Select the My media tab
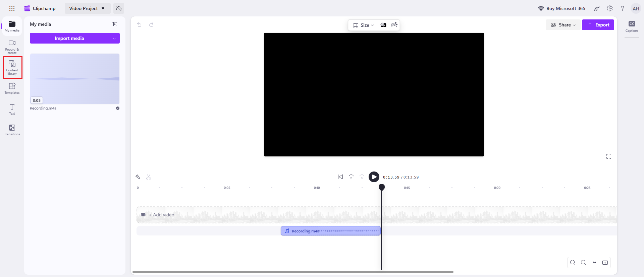The image size is (644, 277). (x=12, y=26)
